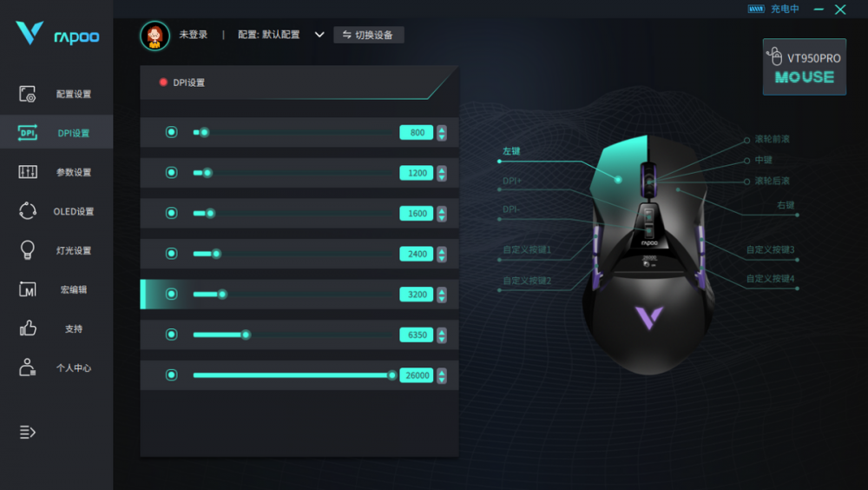Open the 参数设置 sliders icon

point(27,172)
